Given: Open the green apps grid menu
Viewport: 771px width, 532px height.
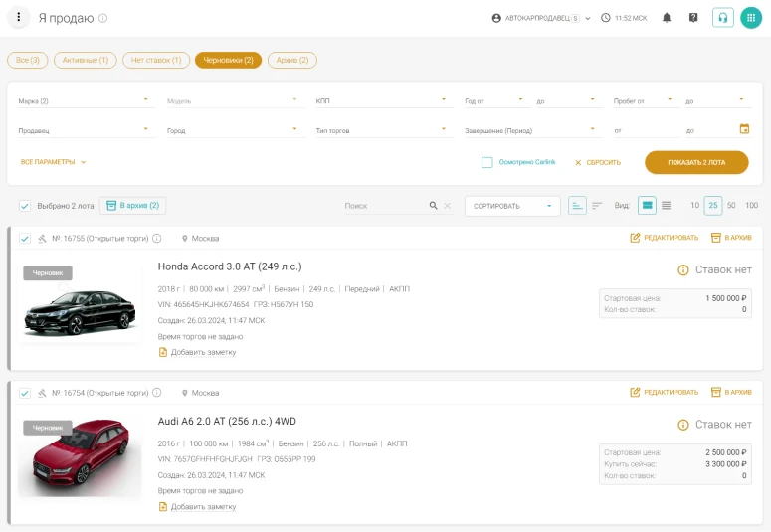Looking at the screenshot, I should 751,18.
